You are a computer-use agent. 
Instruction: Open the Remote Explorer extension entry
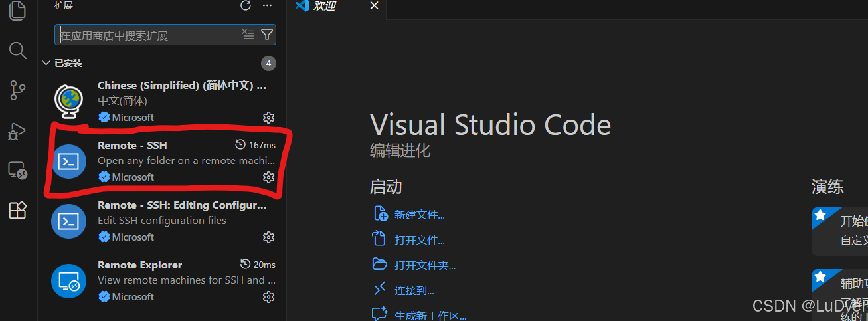162,280
